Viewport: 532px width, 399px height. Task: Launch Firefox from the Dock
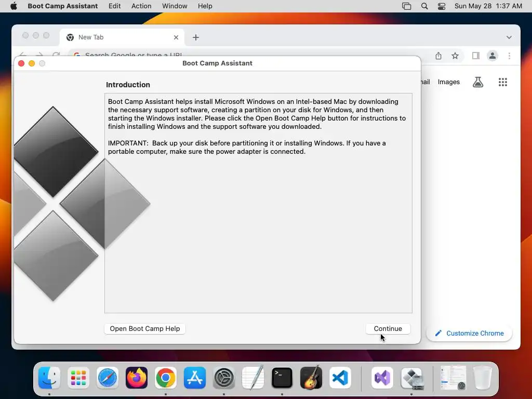(x=137, y=378)
